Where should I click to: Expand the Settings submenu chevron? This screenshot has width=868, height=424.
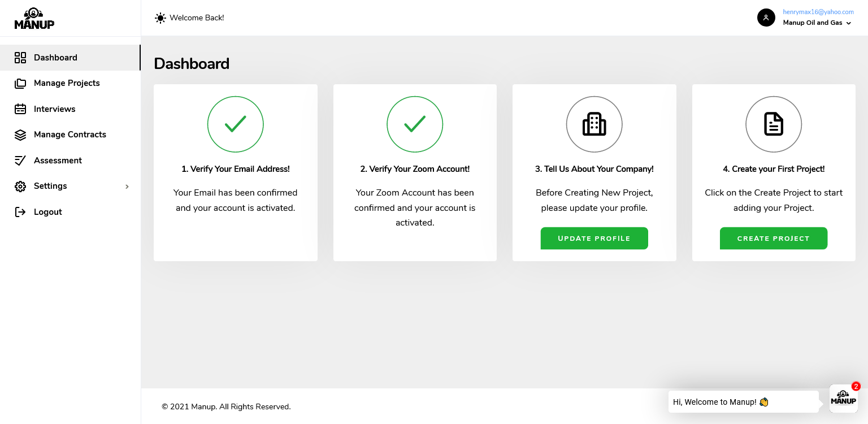[x=127, y=187]
